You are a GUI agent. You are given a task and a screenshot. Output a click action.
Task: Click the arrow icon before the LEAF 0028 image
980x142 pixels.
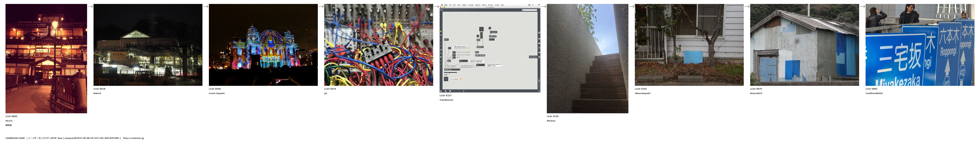point(205,6)
